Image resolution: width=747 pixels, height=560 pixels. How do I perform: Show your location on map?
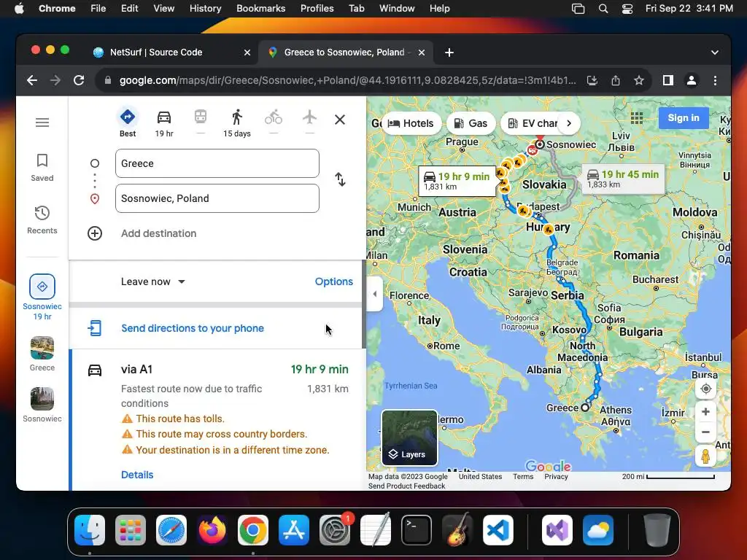click(705, 389)
